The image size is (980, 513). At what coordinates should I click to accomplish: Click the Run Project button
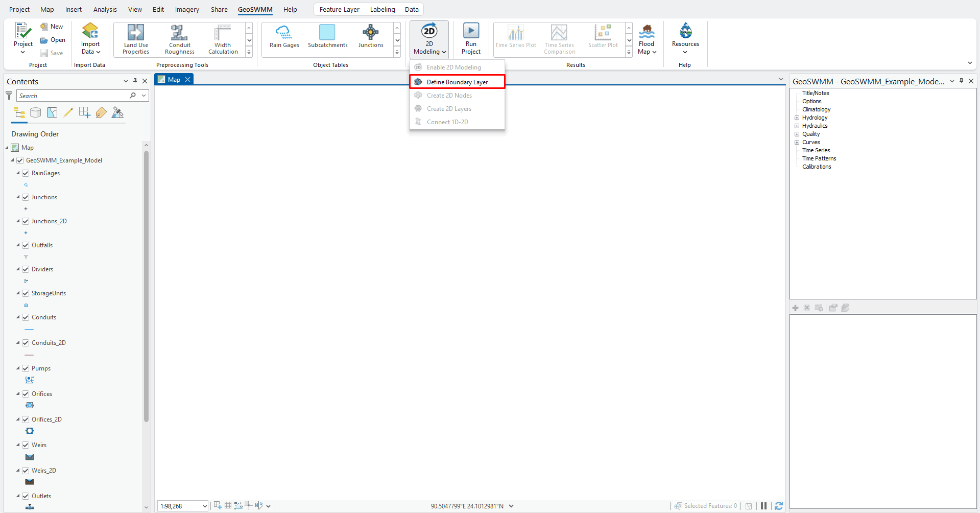[470, 39]
